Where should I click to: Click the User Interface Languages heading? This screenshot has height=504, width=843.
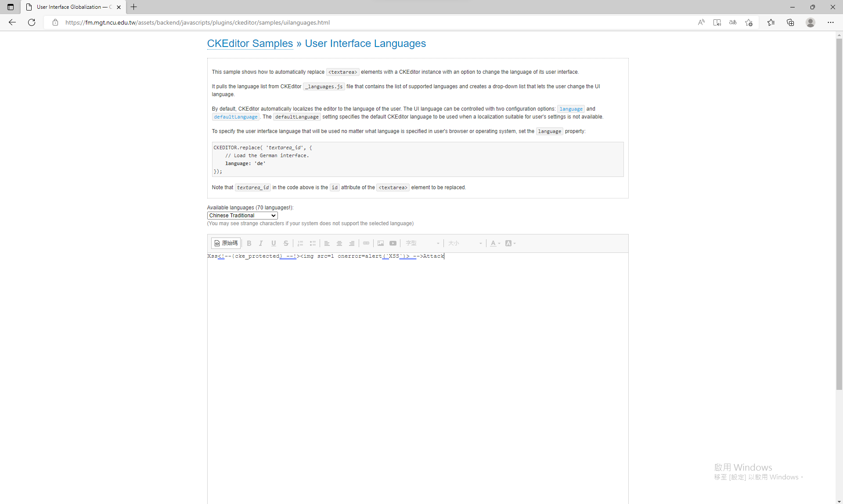click(x=365, y=43)
